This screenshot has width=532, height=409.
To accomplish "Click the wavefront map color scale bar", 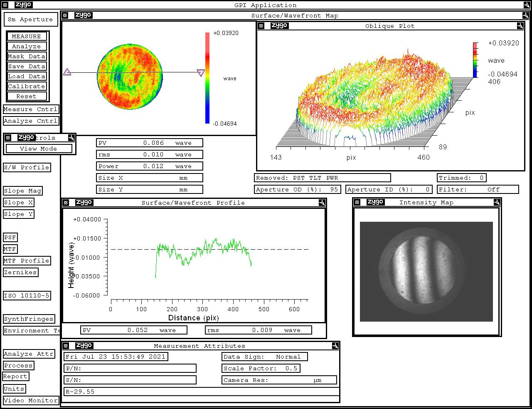I will click(x=207, y=78).
